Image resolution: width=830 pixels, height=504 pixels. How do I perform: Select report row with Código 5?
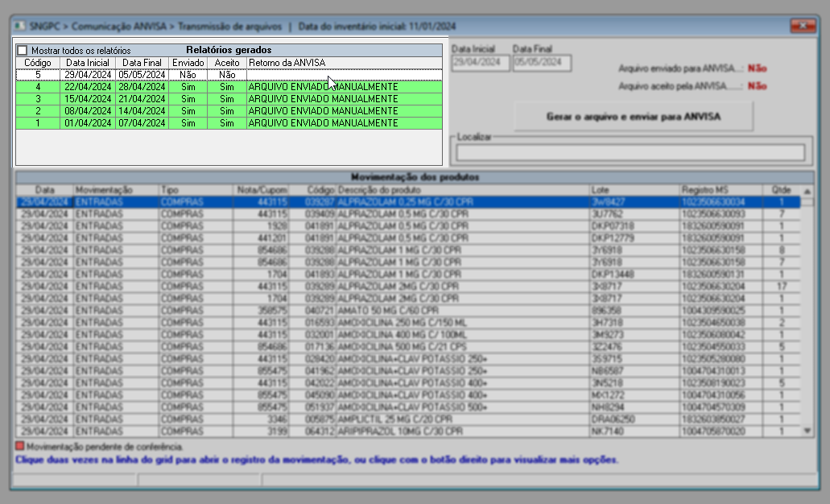coord(229,75)
